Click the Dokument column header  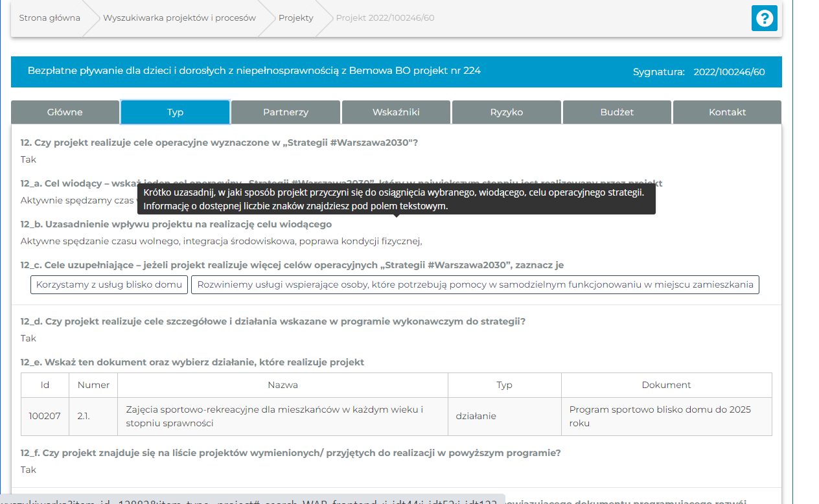point(666,385)
